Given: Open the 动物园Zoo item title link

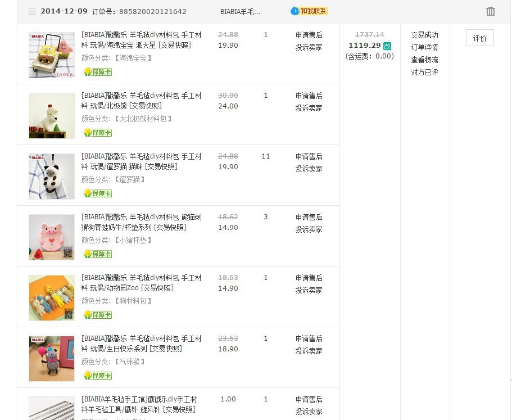Looking at the screenshot, I should [142, 283].
